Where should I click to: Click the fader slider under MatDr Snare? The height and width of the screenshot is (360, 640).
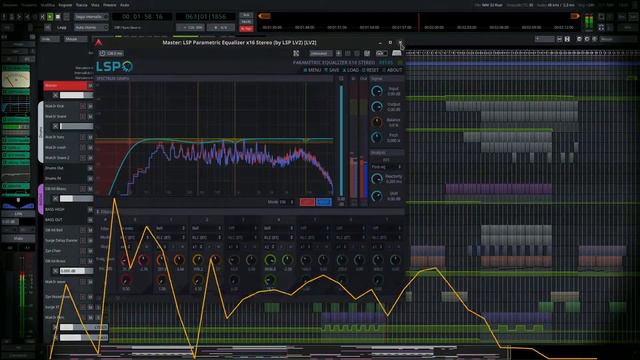tap(76, 126)
